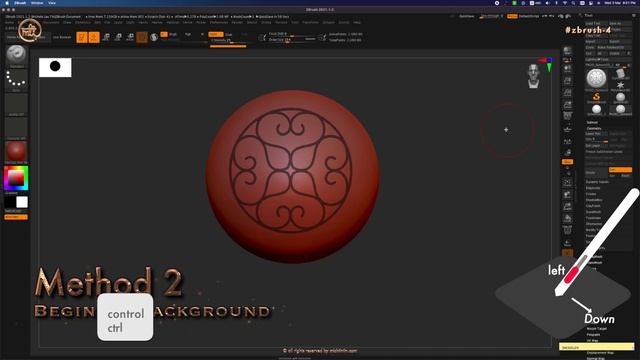Image resolution: width=640 pixels, height=360 pixels.
Task: Click the head camera view thumbnail
Action: point(533,76)
